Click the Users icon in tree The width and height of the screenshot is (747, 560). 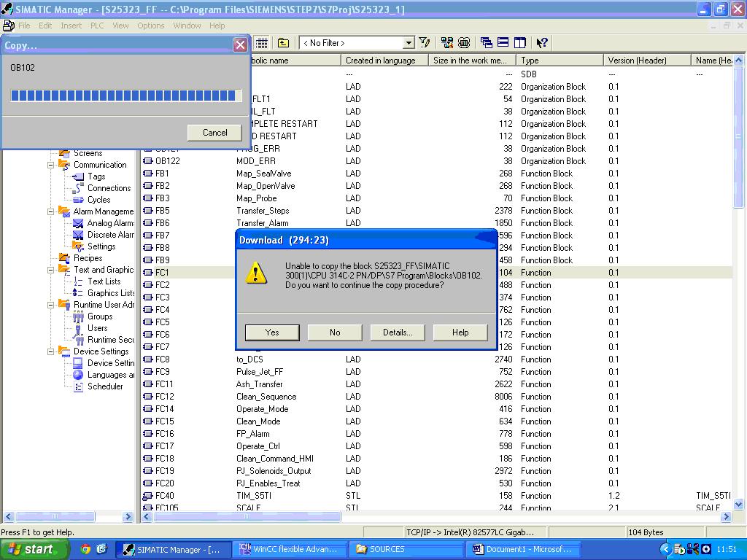(79, 329)
